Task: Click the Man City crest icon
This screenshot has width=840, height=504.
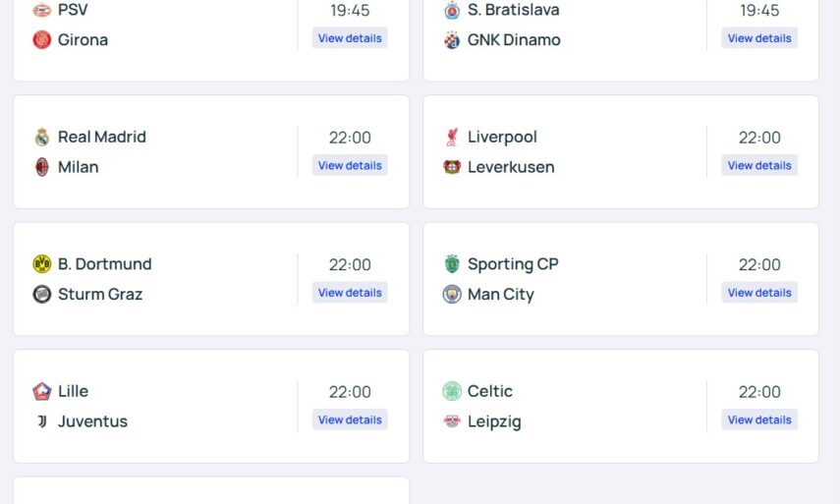Action: pos(452,294)
